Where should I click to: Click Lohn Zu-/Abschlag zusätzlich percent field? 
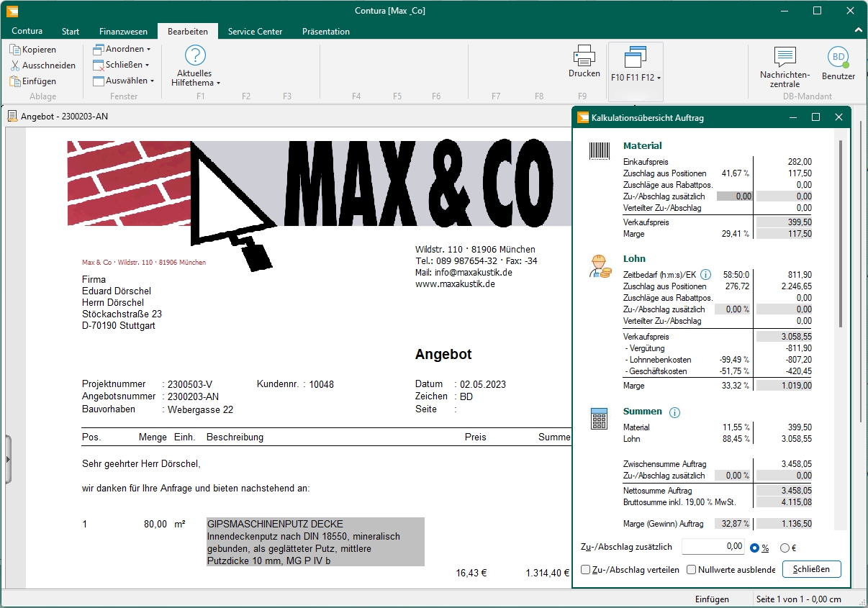[x=733, y=309]
